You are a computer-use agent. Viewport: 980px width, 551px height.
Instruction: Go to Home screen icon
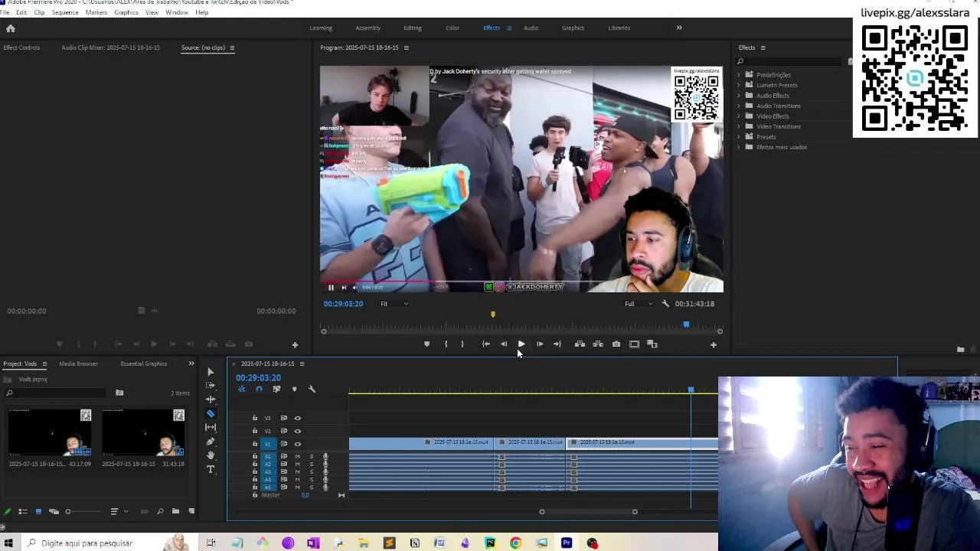(x=11, y=28)
